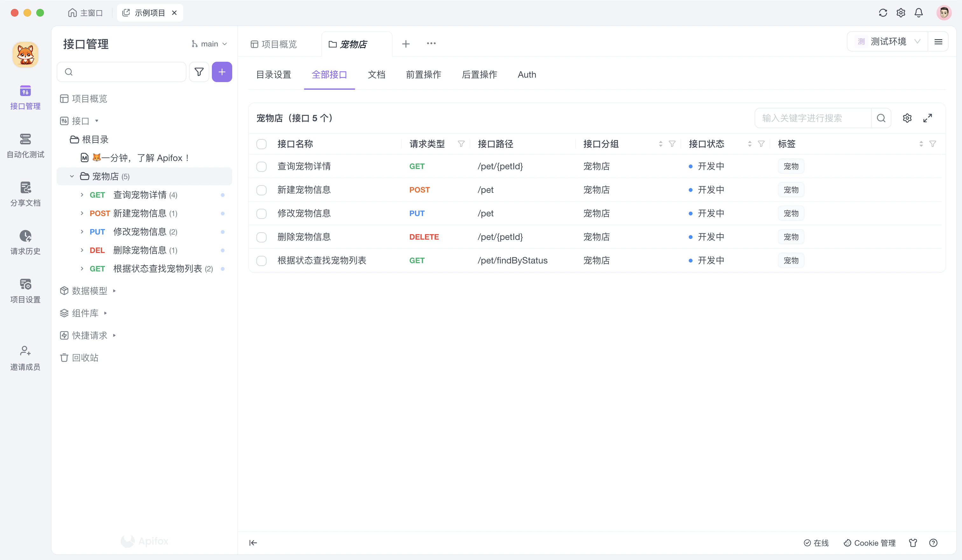Open the 接口管理 sidebar panel
The width and height of the screenshot is (962, 560).
[x=25, y=97]
